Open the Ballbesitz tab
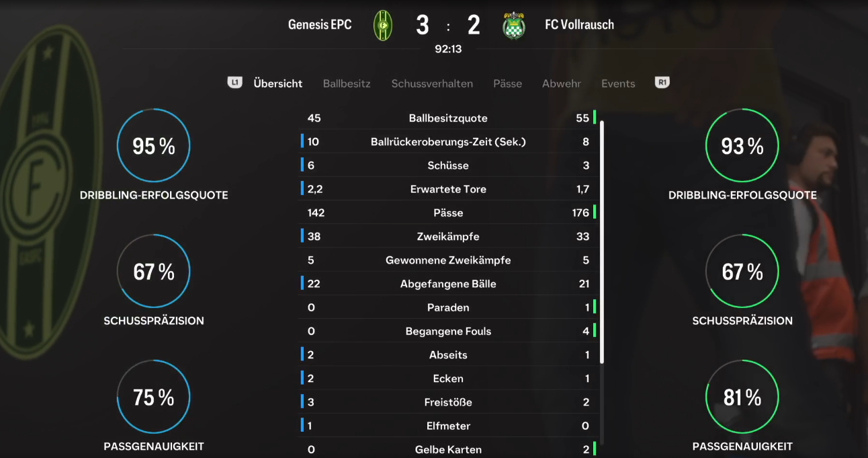Image resolution: width=868 pixels, height=458 pixels. tap(347, 83)
